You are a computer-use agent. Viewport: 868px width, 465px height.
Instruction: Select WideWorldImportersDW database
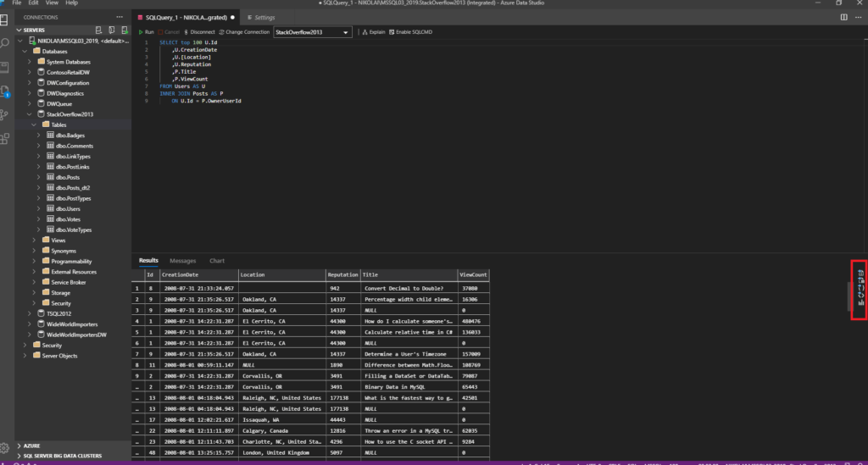point(76,335)
